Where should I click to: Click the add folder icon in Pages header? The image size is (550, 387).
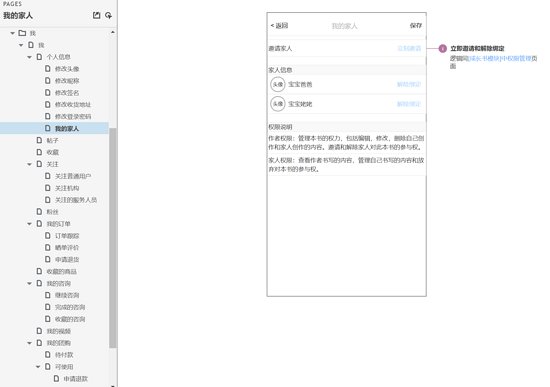[x=108, y=15]
